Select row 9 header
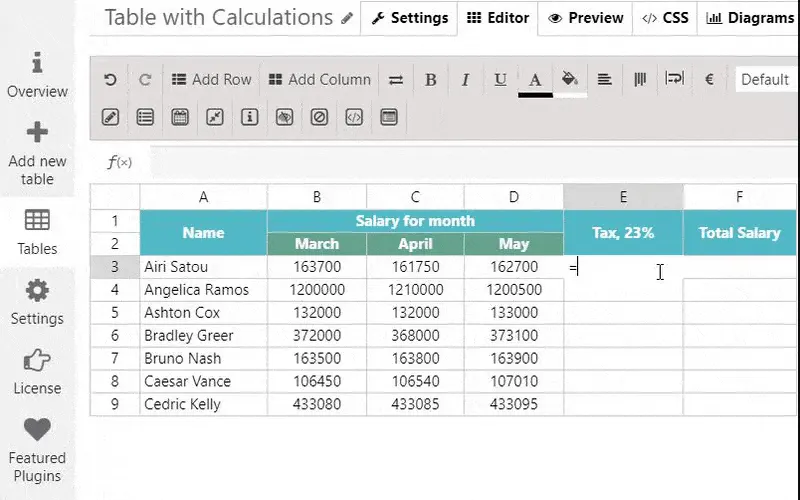Screen dimensions: 800x500 (115, 404)
